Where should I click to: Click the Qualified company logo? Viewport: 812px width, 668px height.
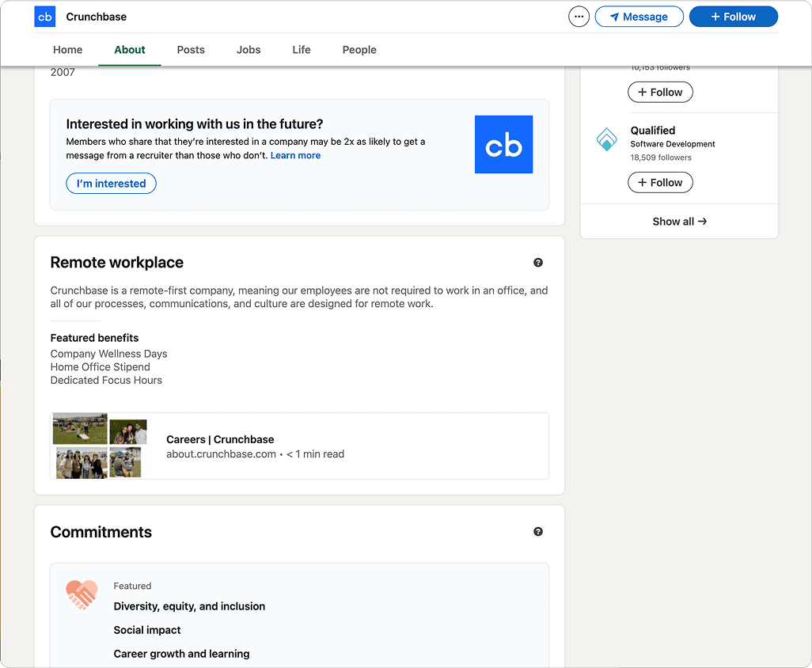pos(606,139)
